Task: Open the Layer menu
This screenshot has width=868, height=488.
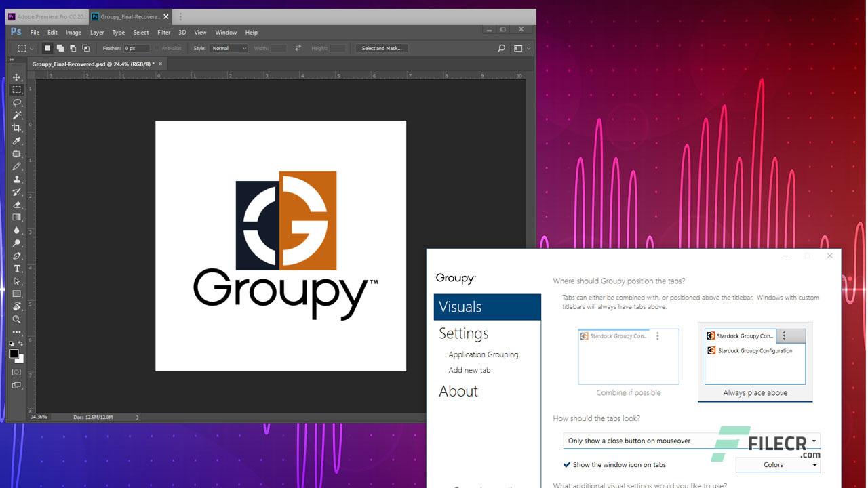Action: (97, 32)
